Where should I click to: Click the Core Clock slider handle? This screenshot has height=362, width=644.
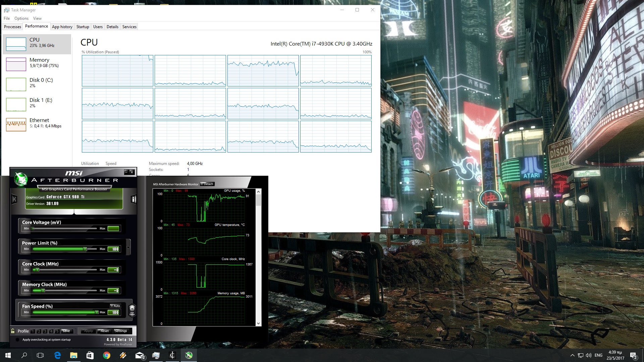point(37,269)
